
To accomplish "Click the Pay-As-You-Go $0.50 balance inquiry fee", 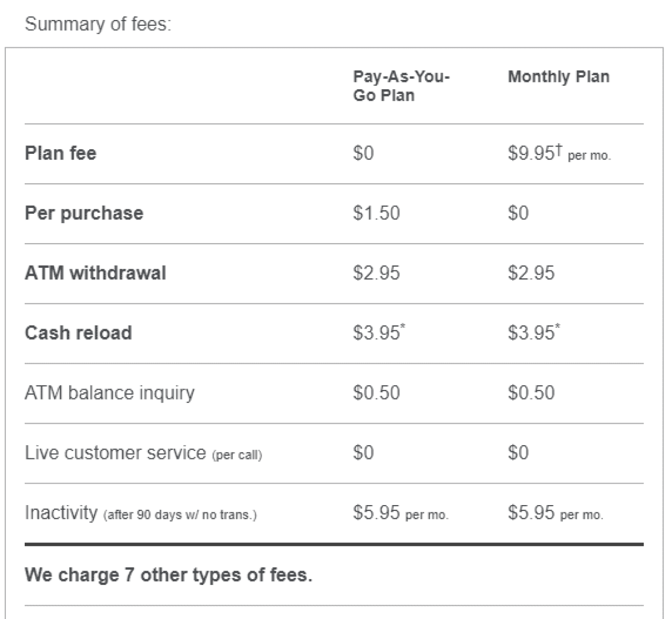I will point(376,393).
